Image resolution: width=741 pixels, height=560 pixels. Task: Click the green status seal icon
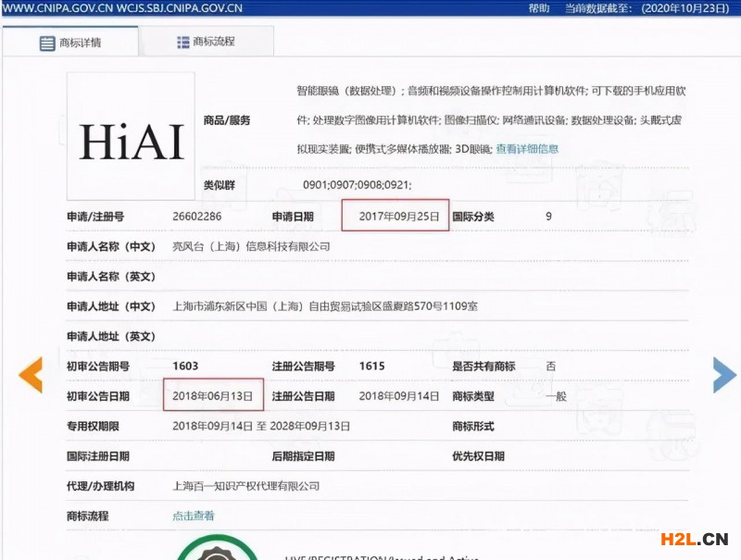coord(217,548)
